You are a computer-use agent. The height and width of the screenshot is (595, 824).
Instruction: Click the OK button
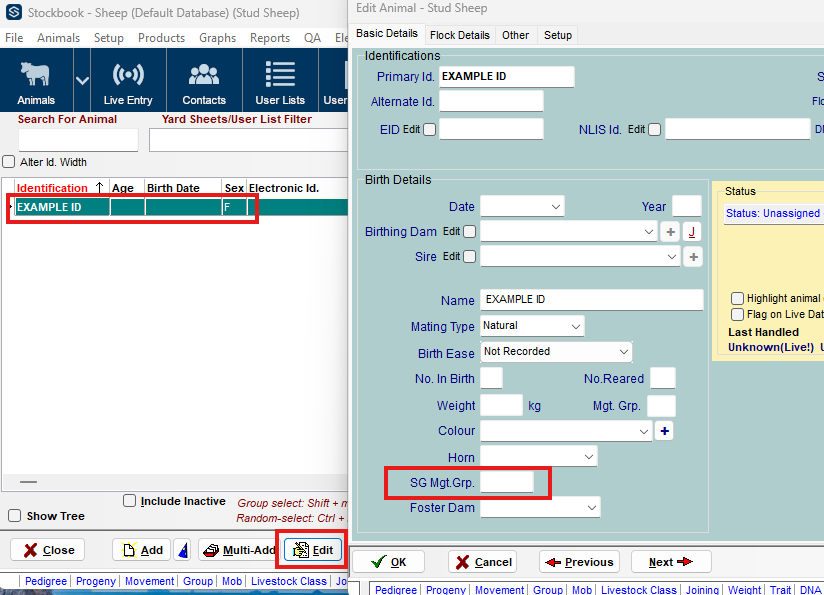388,562
